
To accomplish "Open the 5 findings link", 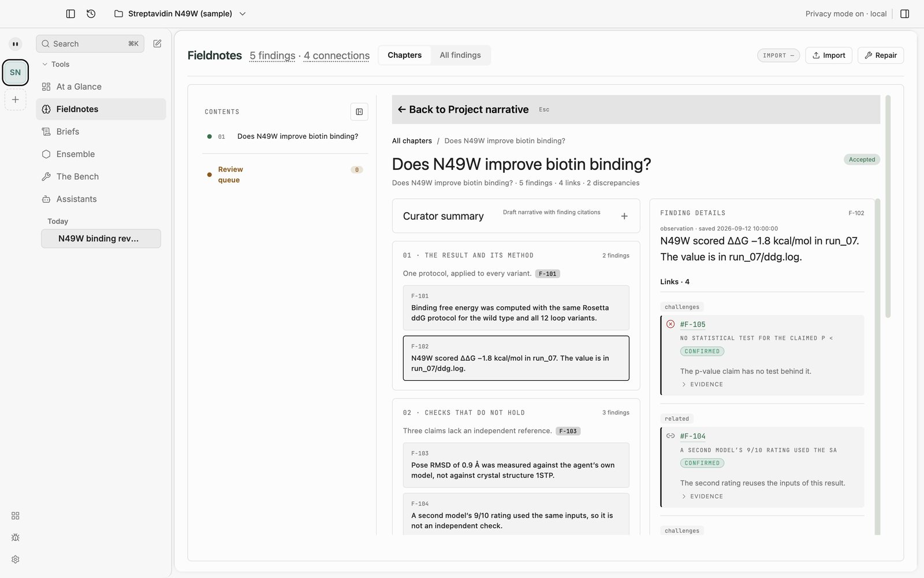I will (x=273, y=56).
